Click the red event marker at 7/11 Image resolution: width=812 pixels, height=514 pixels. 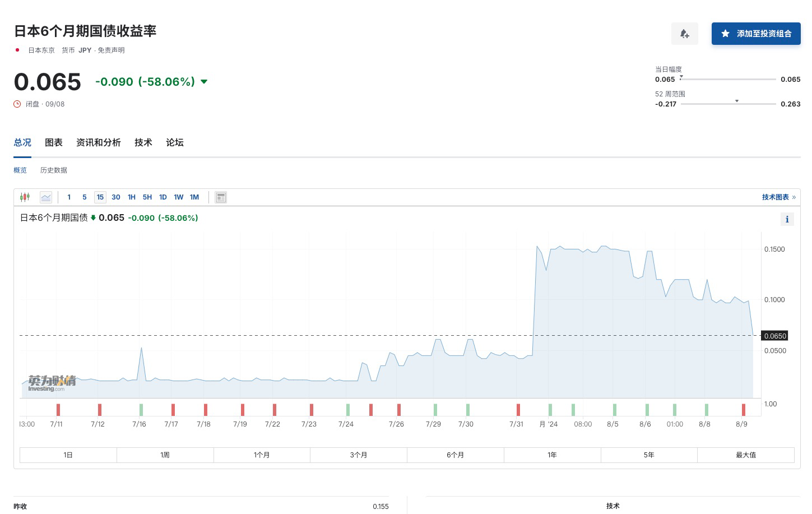tap(58, 410)
